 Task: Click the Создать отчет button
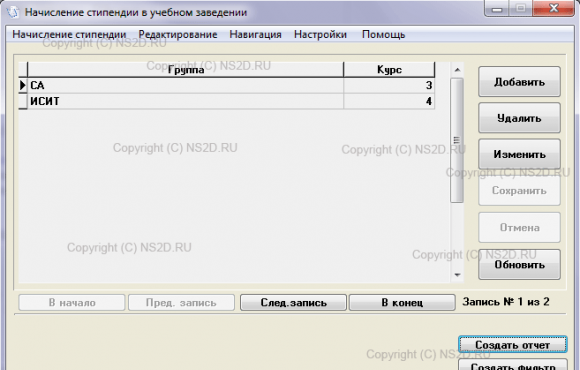[x=513, y=344]
